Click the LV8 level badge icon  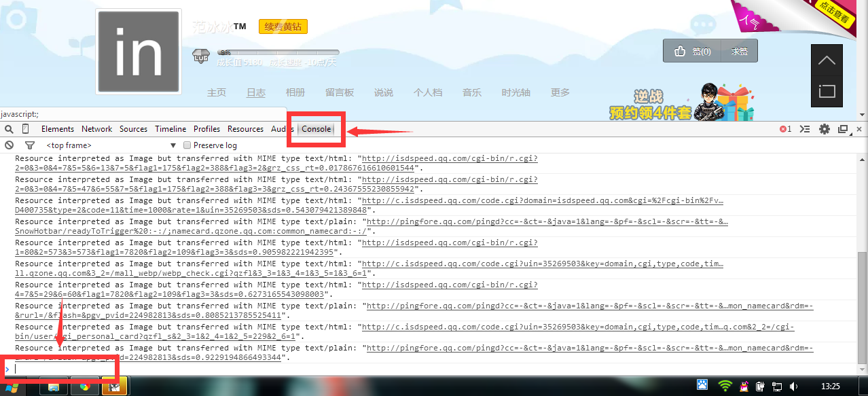[201, 55]
